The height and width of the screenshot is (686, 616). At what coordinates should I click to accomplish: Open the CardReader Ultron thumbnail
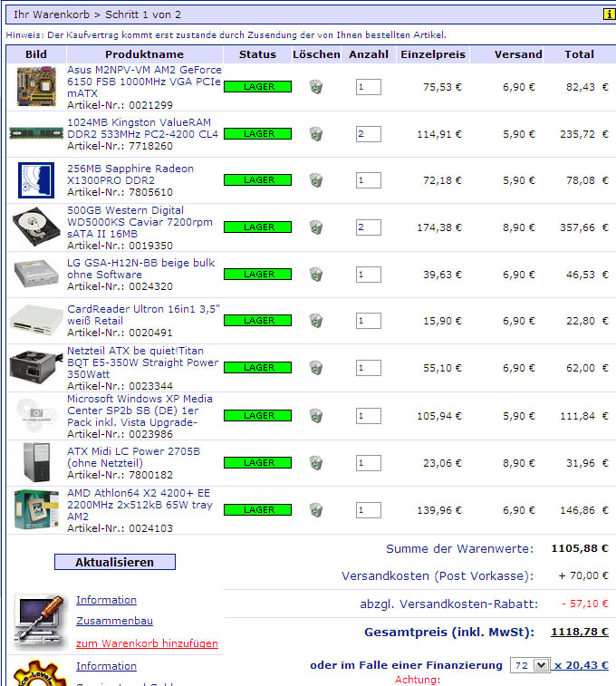(x=36, y=321)
